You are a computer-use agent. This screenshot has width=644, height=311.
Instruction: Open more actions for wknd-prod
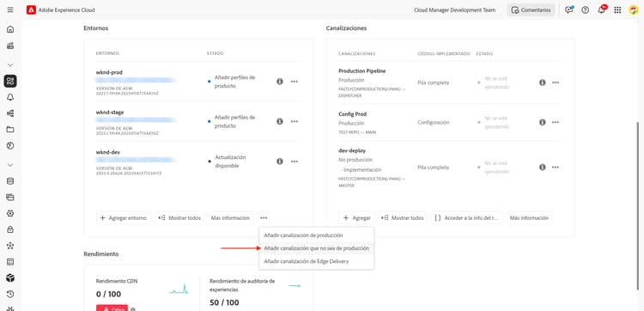[x=294, y=82]
